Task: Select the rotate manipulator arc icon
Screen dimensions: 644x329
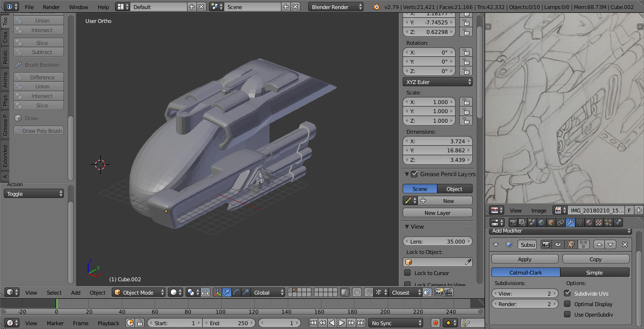Action: (237, 292)
